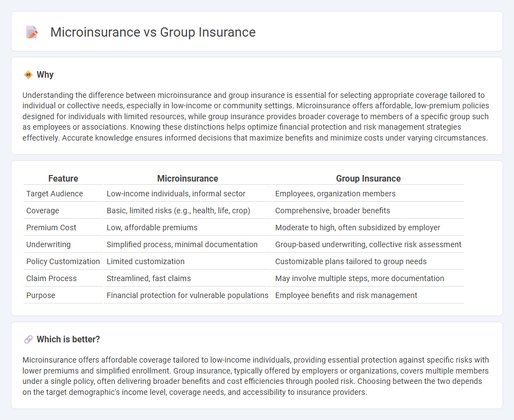This screenshot has width=514, height=420.
Task: Click cell 'Streamlined, fast claims'
Action: pyautogui.click(x=188, y=278)
